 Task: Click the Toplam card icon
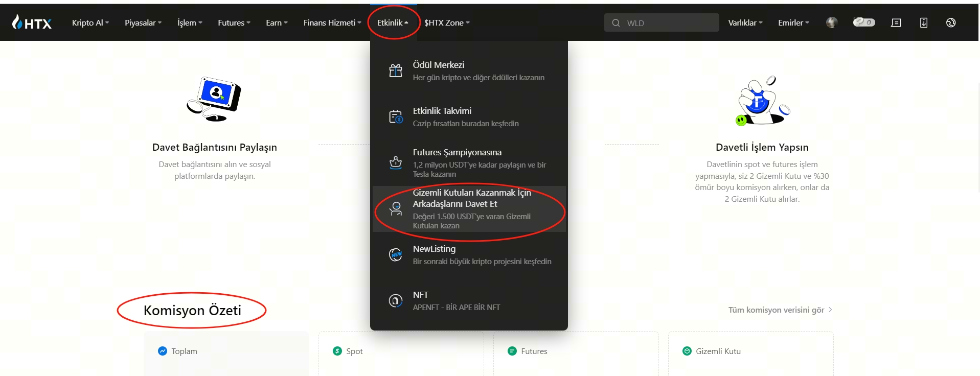pyautogui.click(x=163, y=351)
